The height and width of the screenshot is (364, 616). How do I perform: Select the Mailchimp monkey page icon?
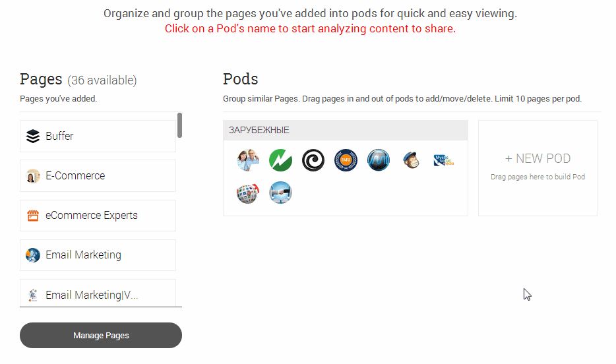tap(412, 160)
